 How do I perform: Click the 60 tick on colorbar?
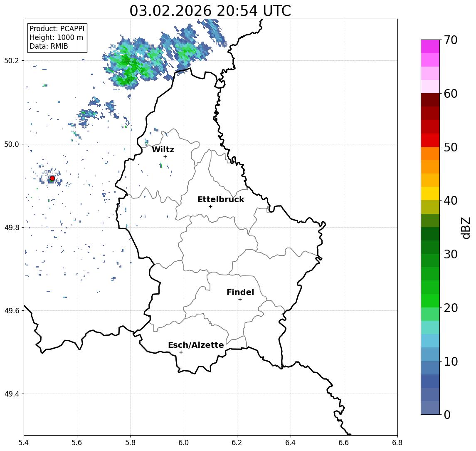click(x=451, y=94)
